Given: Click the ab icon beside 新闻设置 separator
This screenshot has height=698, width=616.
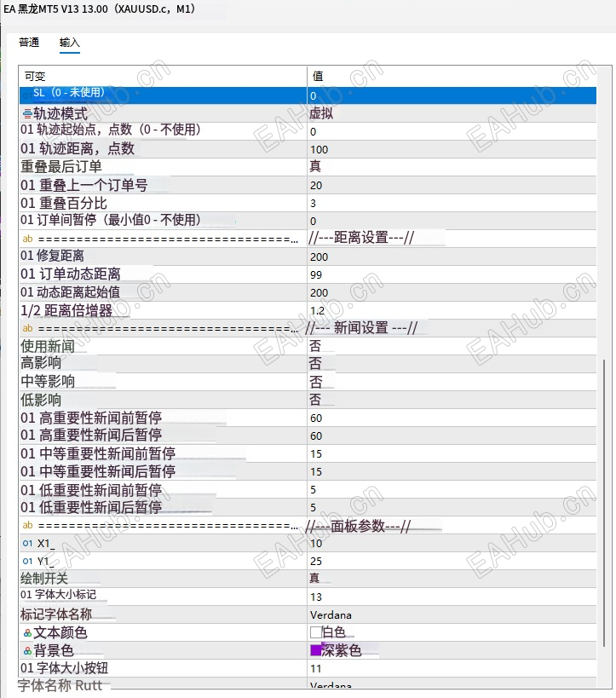Looking at the screenshot, I should tap(27, 328).
